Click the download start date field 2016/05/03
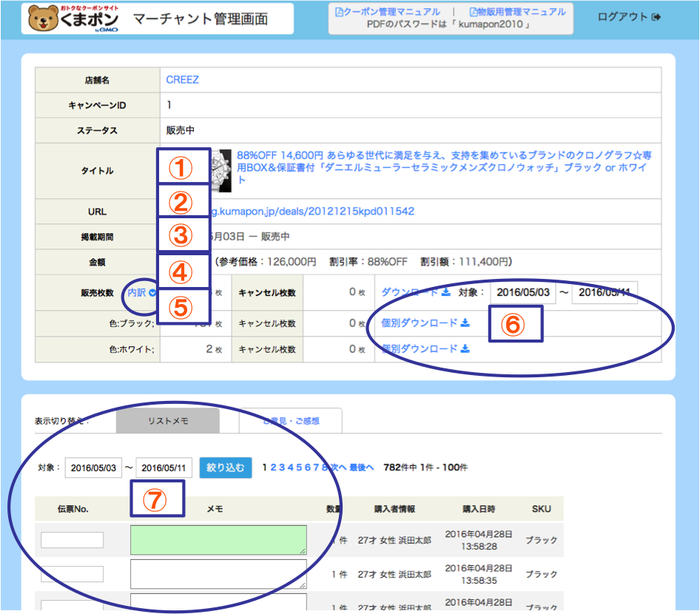 coord(522,292)
